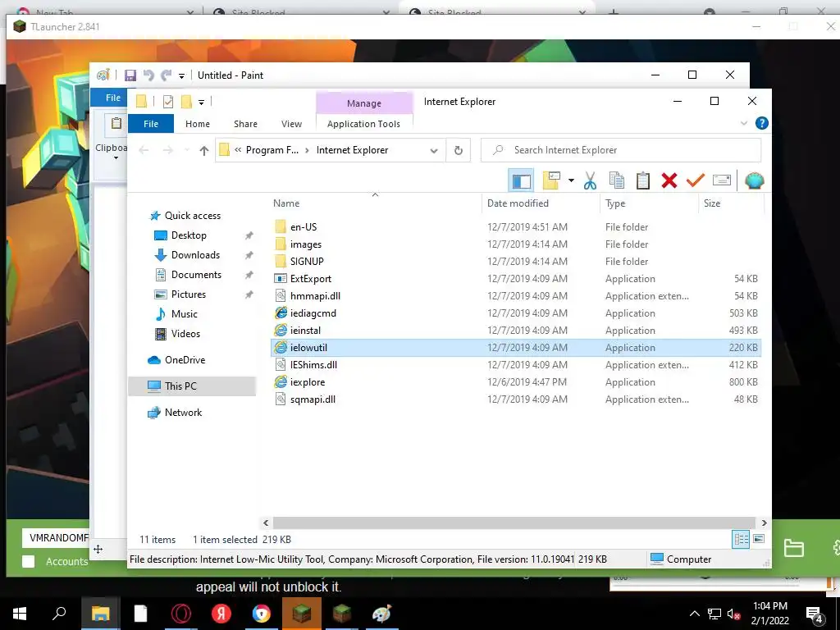The height and width of the screenshot is (630, 840).
Task: Click the shell globe toolbar icon
Action: [x=754, y=180]
